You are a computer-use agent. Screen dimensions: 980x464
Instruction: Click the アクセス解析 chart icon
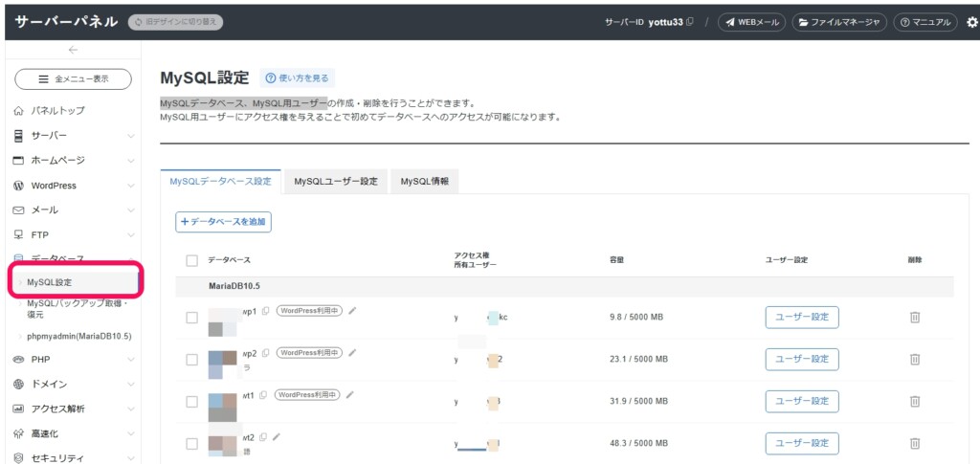click(x=18, y=409)
